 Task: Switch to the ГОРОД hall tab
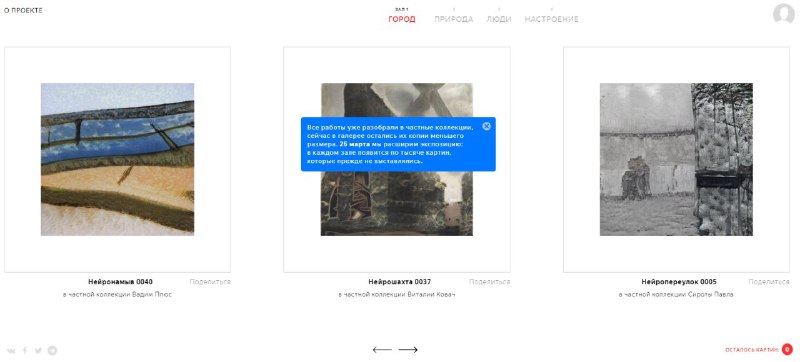(402, 19)
